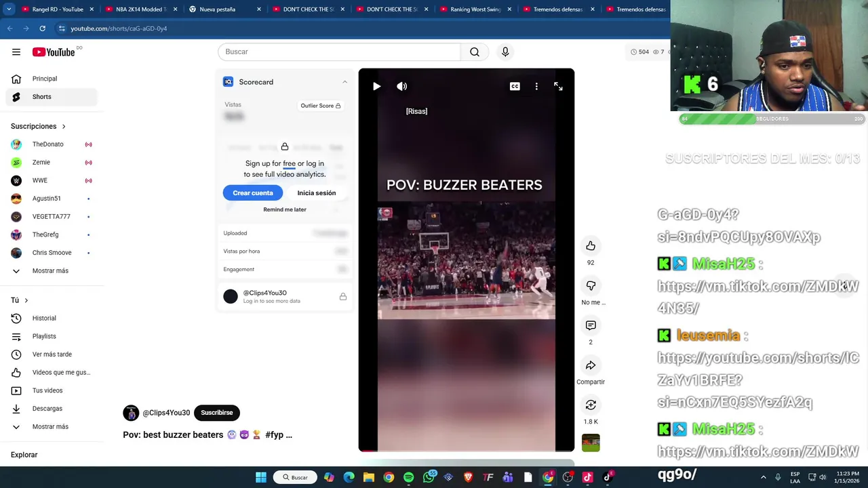Go back with browser back arrow
Viewport: 868px width, 488px height.
point(9,28)
